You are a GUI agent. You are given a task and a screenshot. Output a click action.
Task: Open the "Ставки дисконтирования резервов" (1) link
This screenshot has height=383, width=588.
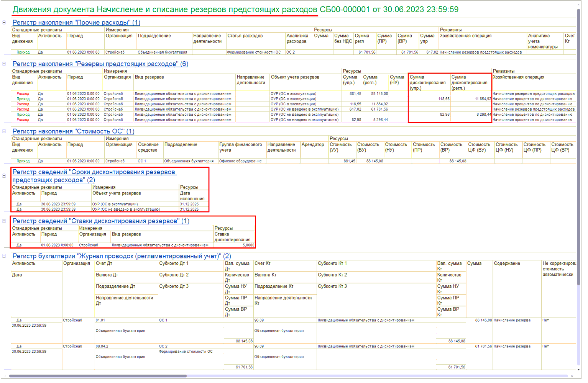click(x=101, y=221)
